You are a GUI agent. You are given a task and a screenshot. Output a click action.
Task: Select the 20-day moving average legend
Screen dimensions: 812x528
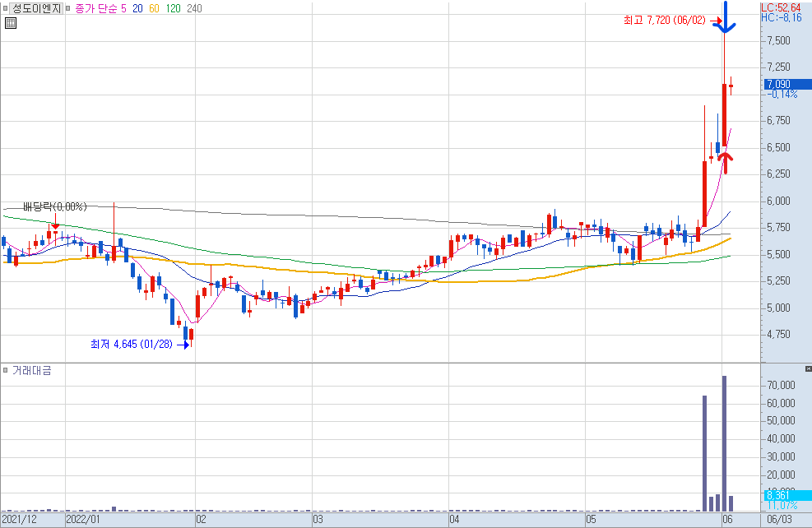137,8
